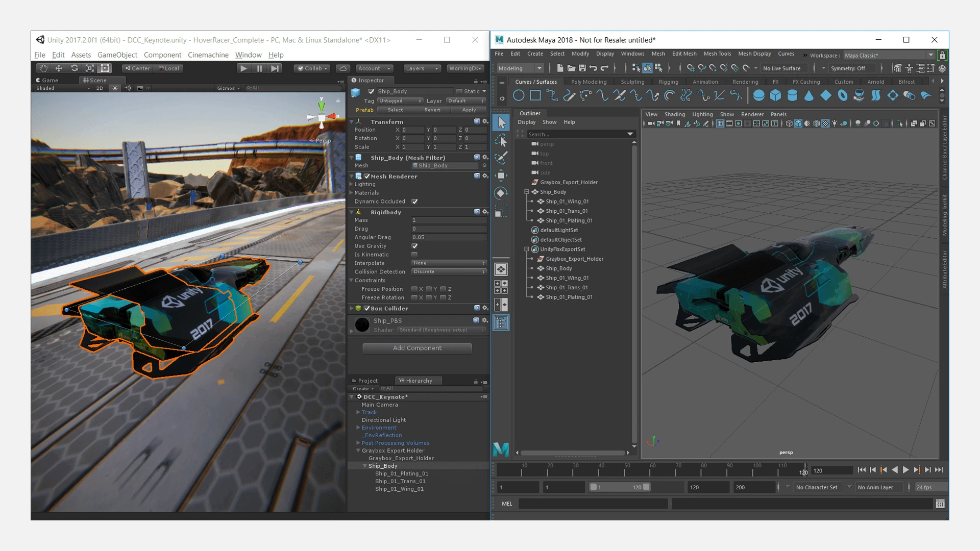The width and height of the screenshot is (980, 551).
Task: Collapse Ship_Body in the Maya Outliner
Action: 526,192
